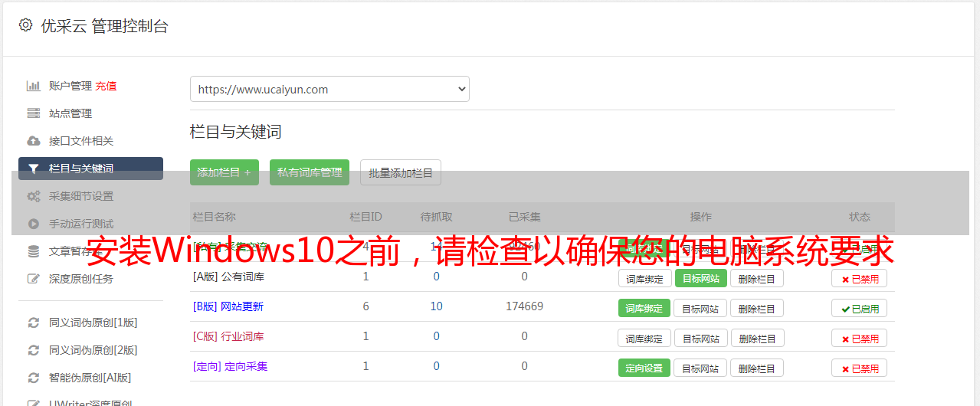The width and height of the screenshot is (980, 406).
Task: Click 删除栏目 in the 公有词库 row
Action: 757,278
